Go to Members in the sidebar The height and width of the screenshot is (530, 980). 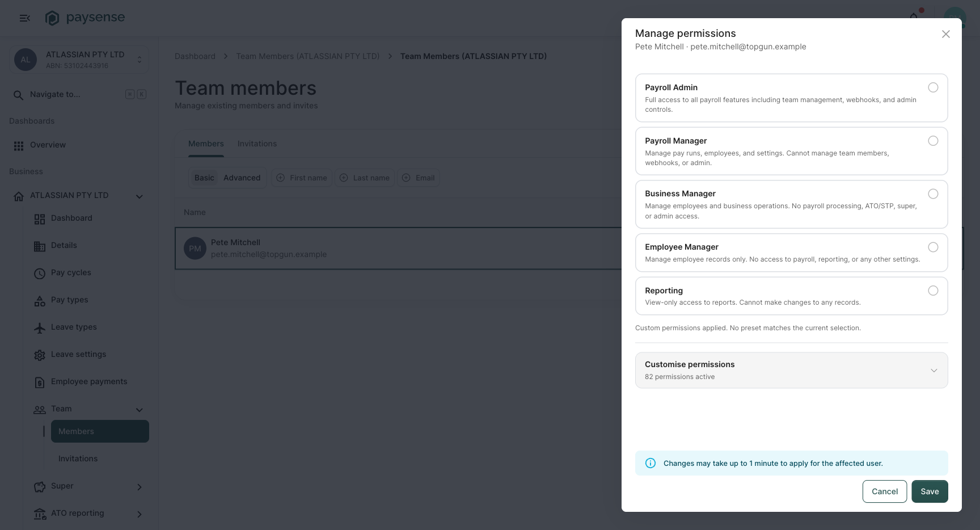tap(100, 431)
